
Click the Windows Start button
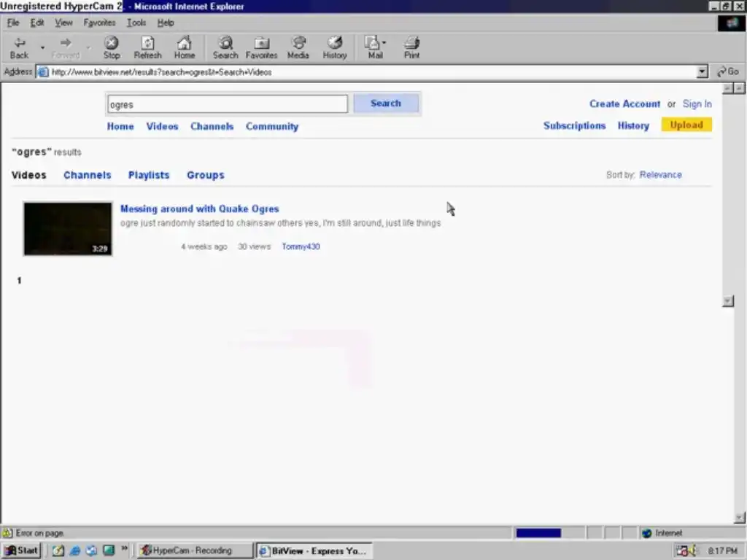point(21,551)
